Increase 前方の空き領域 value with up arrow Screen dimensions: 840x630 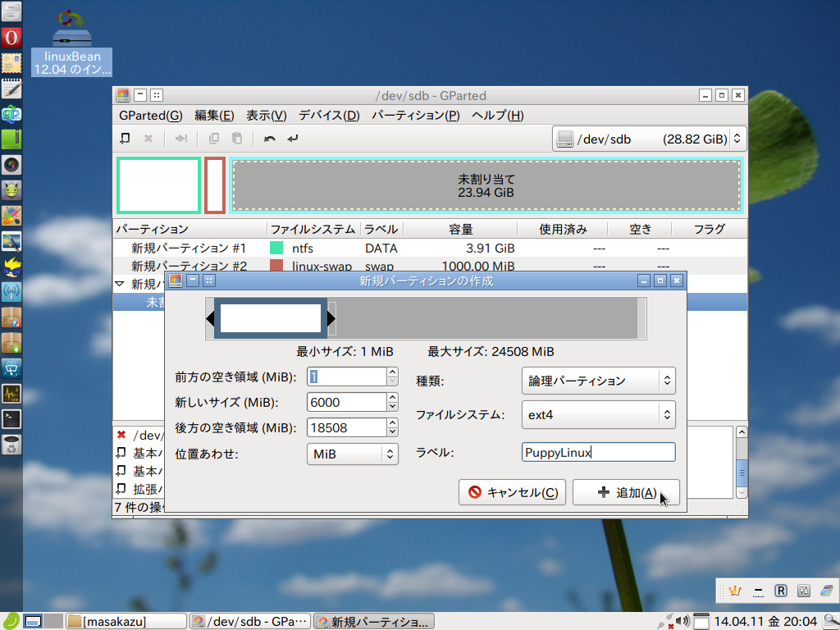click(392, 372)
